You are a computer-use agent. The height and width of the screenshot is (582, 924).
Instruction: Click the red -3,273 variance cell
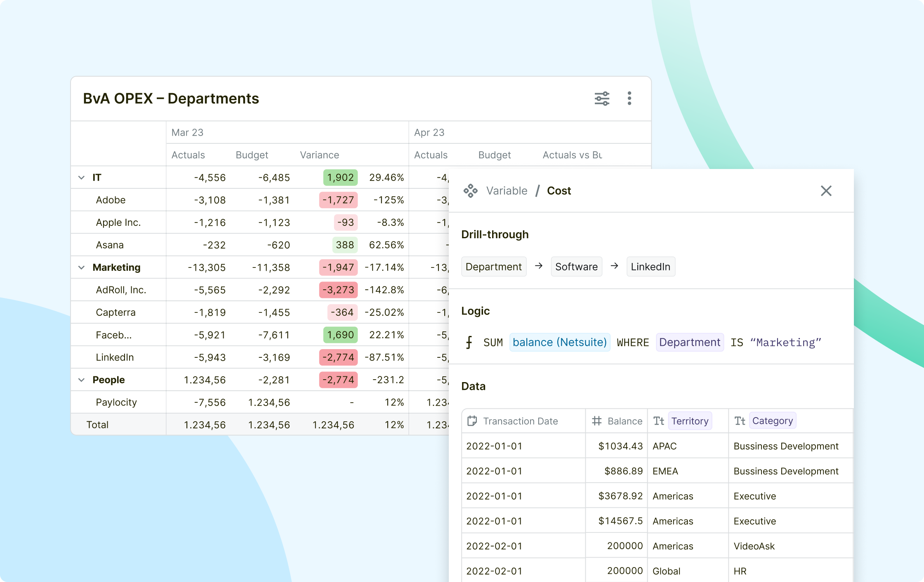[x=338, y=290]
